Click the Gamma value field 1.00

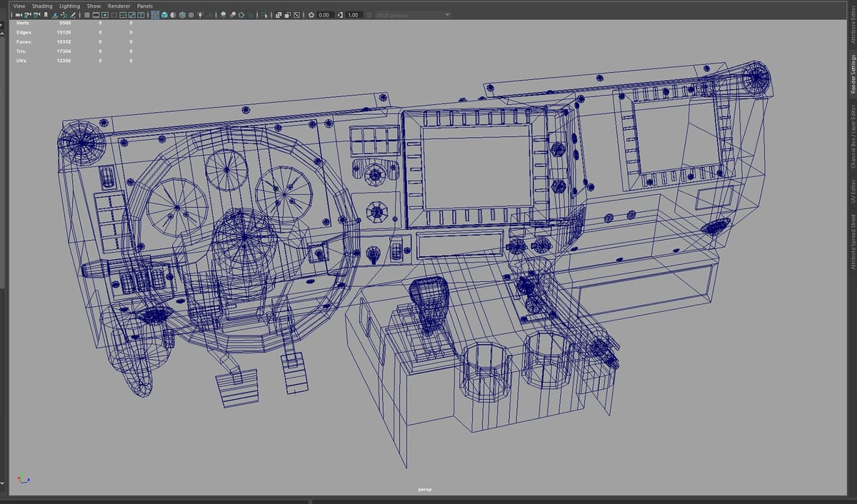(x=354, y=15)
